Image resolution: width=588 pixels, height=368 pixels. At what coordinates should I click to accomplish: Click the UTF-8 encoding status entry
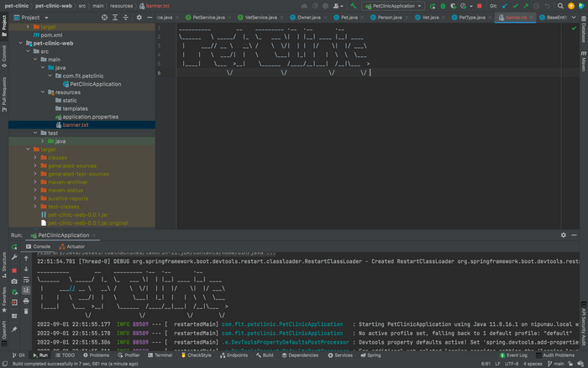point(512,364)
